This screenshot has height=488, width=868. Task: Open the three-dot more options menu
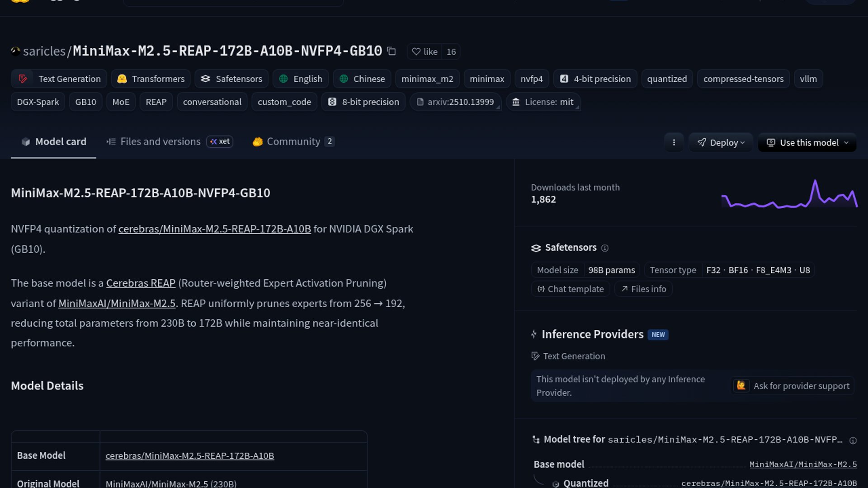[x=674, y=143]
